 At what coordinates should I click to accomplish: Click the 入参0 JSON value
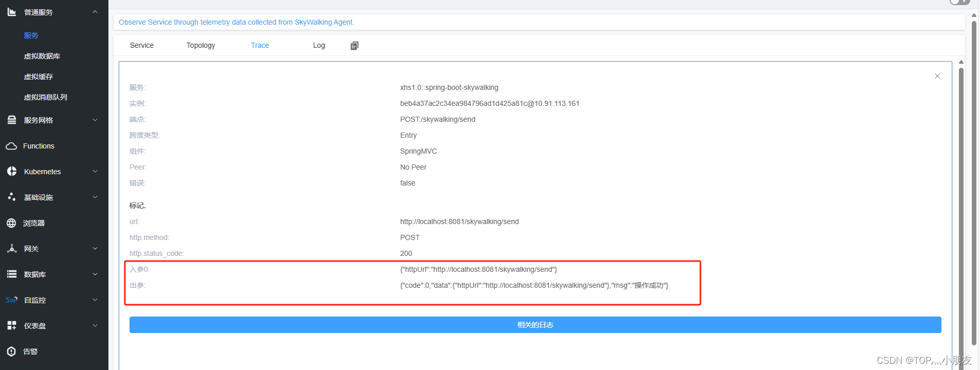click(478, 269)
